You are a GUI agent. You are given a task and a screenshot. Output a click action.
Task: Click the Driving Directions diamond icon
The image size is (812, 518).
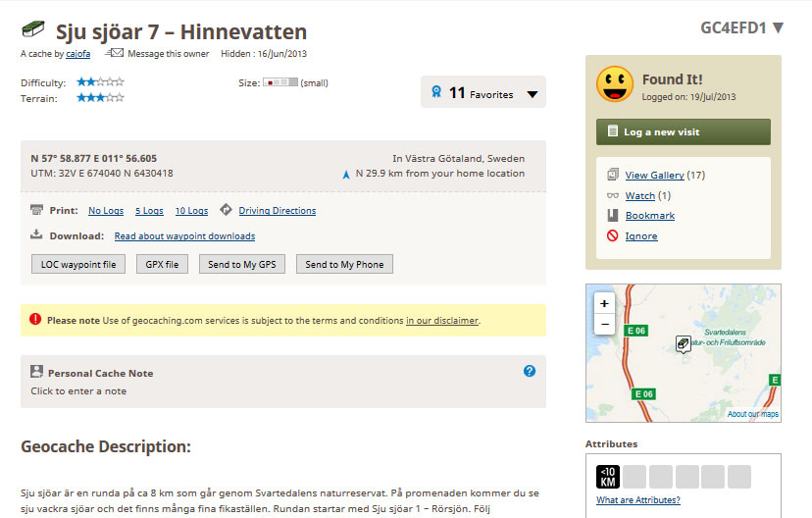coord(226,210)
